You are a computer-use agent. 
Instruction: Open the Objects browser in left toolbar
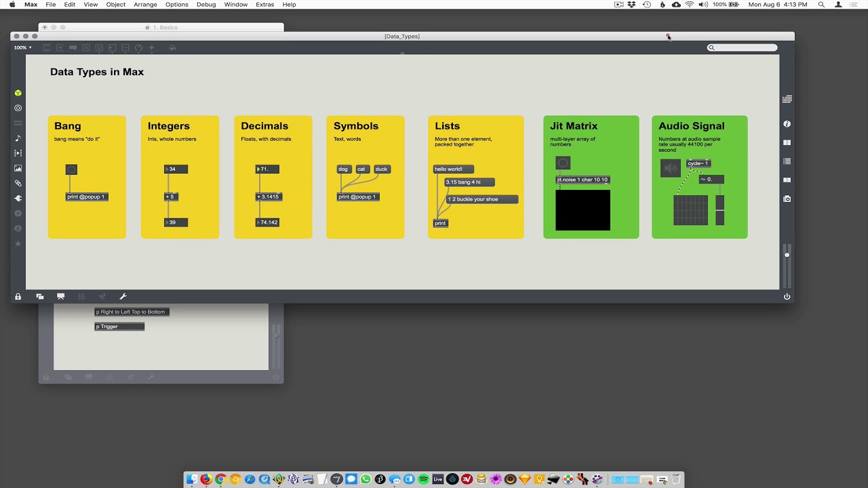[18, 93]
